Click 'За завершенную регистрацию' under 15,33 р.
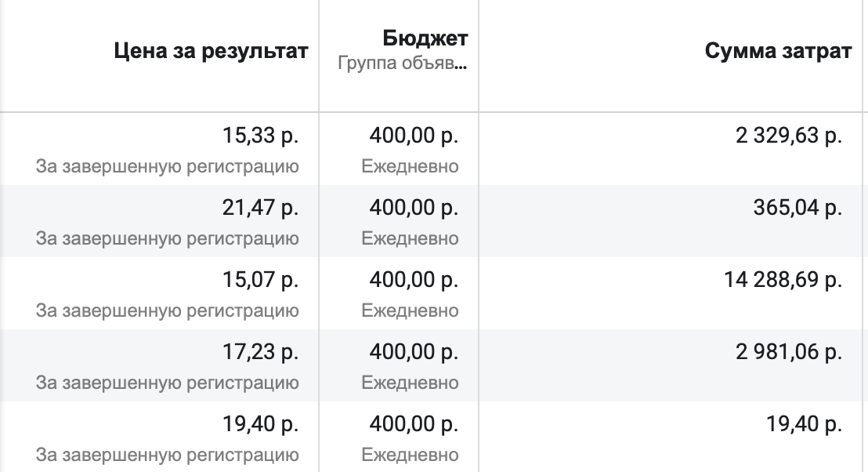The width and height of the screenshot is (868, 472). click(x=168, y=166)
